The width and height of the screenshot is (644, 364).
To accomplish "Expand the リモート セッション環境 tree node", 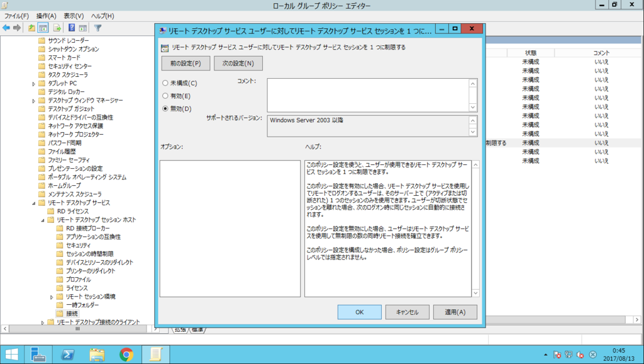I will [51, 297].
